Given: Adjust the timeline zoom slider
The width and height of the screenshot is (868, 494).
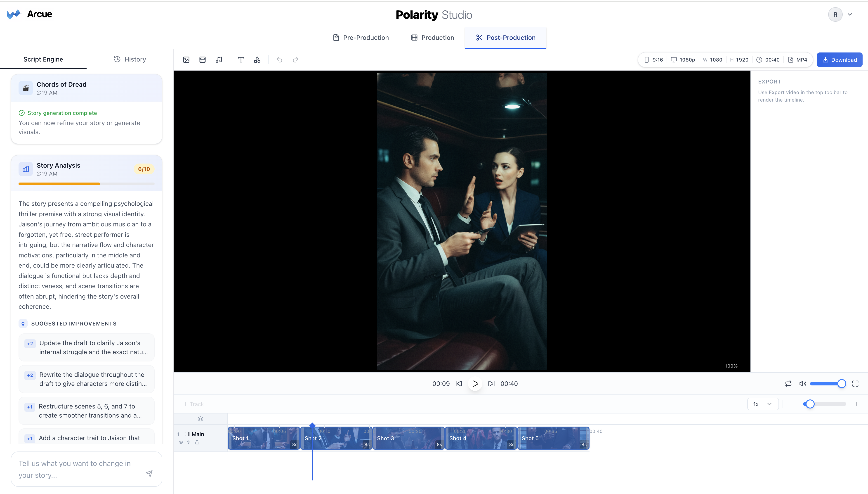Looking at the screenshot, I should pyautogui.click(x=824, y=404).
